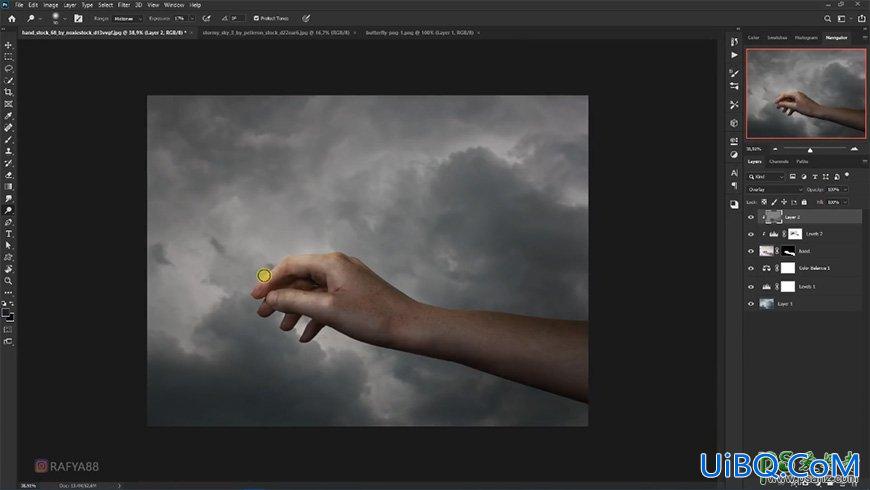Click the Home icon in options bar
The image size is (870, 490).
[x=12, y=18]
